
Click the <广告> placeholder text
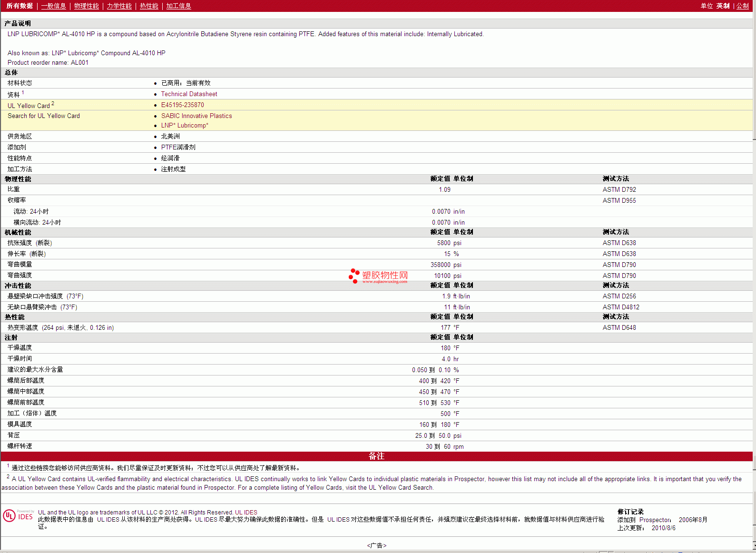click(376, 546)
